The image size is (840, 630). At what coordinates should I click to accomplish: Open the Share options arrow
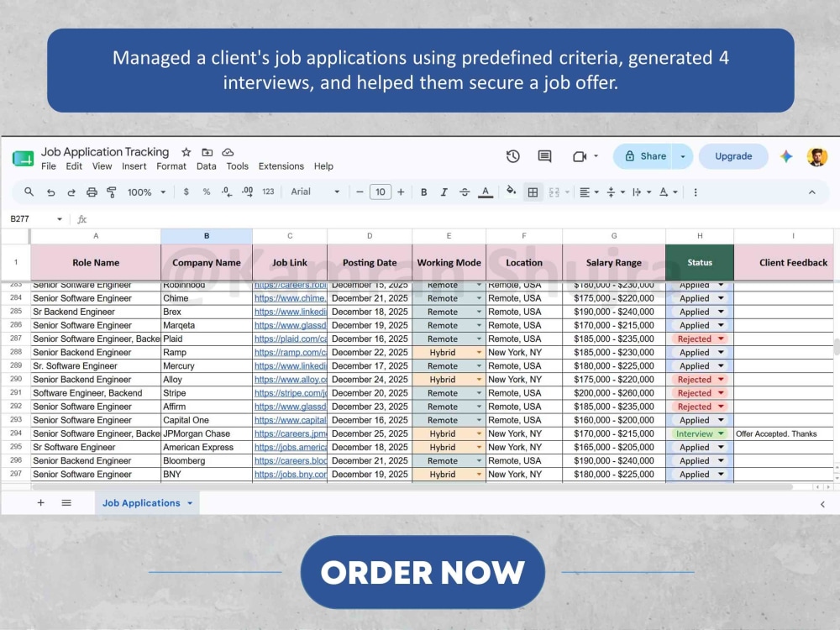683,156
